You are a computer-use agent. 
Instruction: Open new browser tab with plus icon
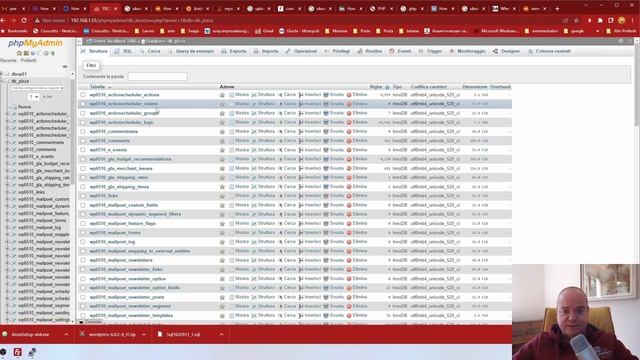(x=557, y=8)
